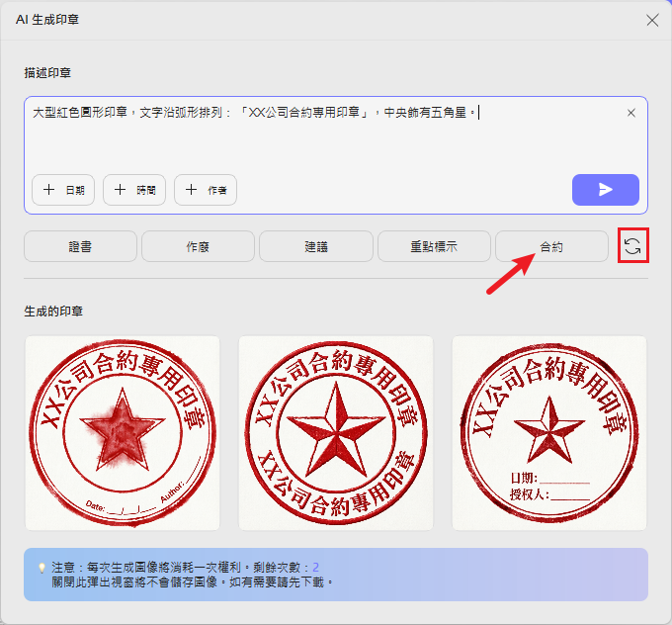Refresh the suggested prompt tags
Image resolution: width=672 pixels, height=625 pixels.
(632, 246)
